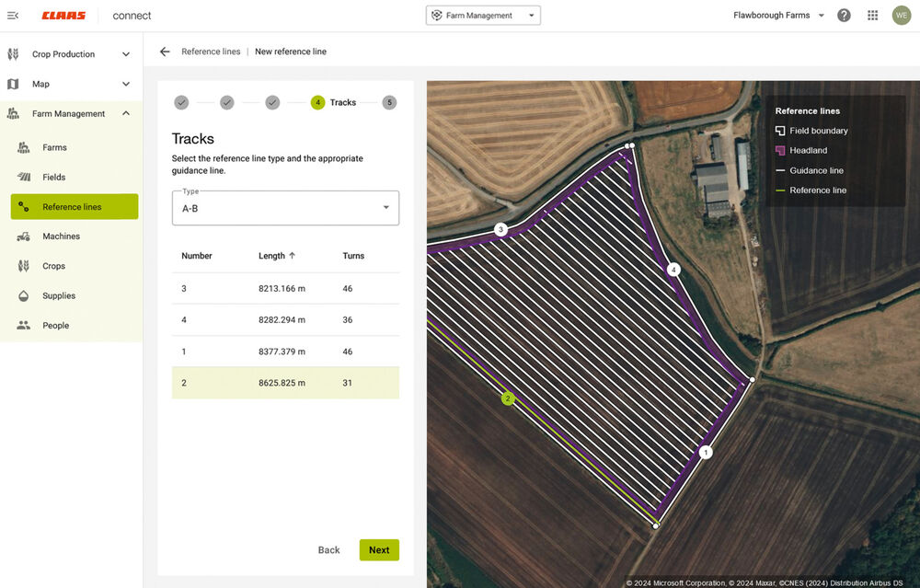Select green reference line marker 2 on map
Screen dimensions: 920x588
click(x=508, y=398)
